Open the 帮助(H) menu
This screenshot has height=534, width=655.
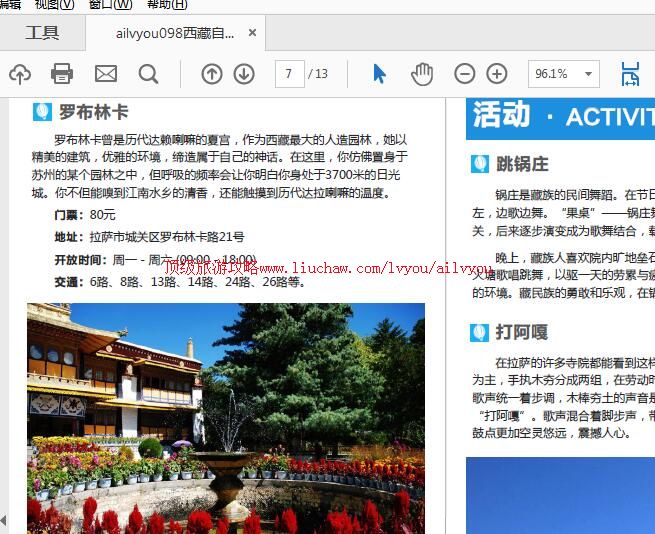166,4
